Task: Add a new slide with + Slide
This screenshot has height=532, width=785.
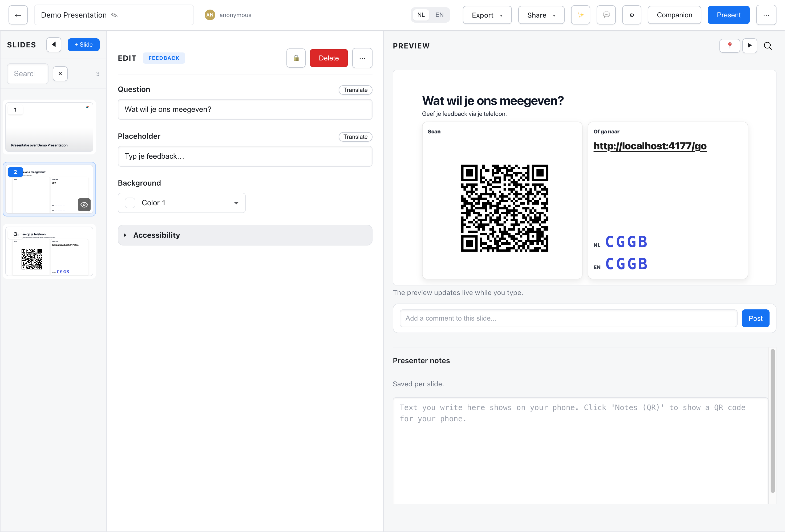Action: click(x=83, y=44)
